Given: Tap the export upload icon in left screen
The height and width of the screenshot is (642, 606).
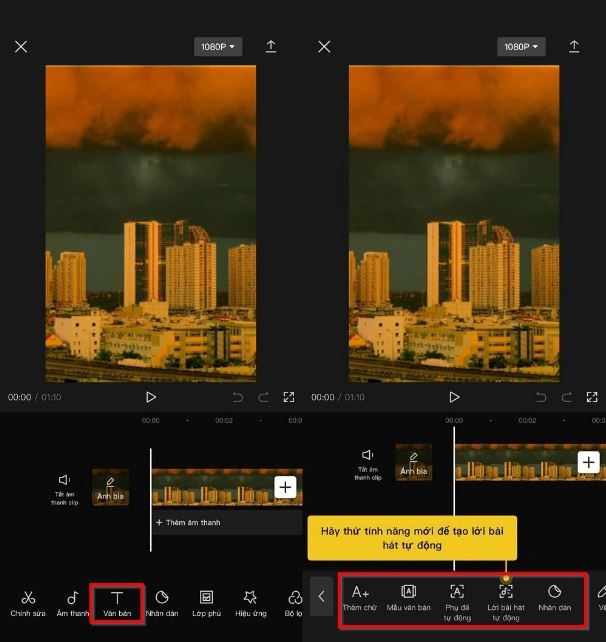Looking at the screenshot, I should tap(271, 46).
